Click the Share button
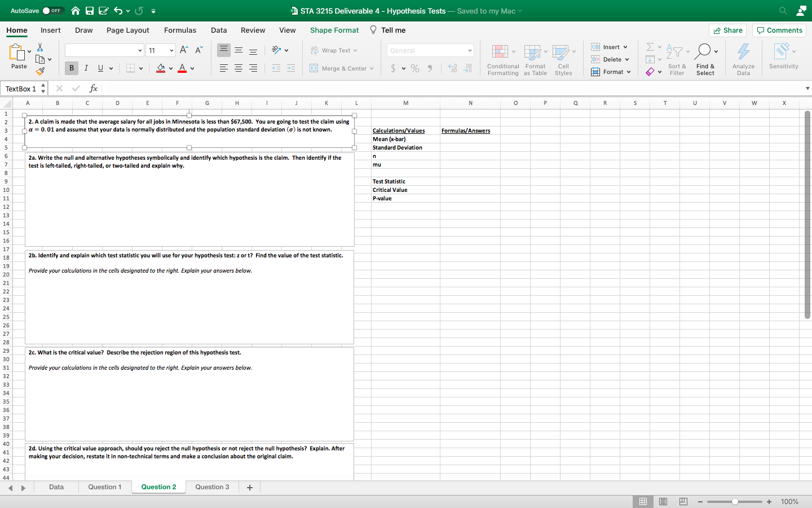Image resolution: width=812 pixels, height=508 pixels. point(727,30)
